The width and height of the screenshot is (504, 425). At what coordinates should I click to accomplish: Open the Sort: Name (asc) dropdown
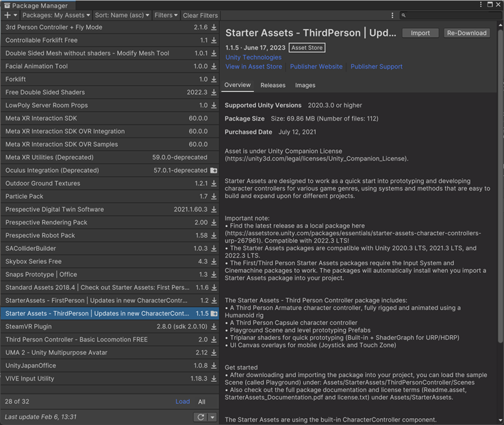coord(121,15)
